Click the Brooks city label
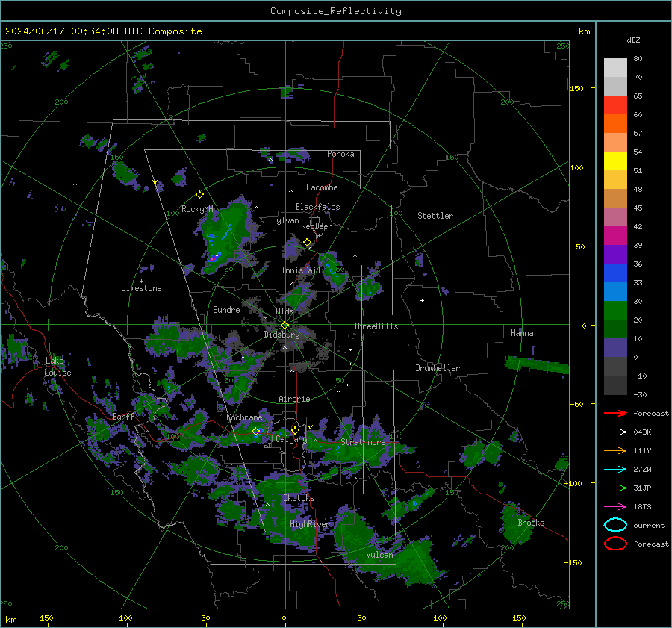 [531, 523]
